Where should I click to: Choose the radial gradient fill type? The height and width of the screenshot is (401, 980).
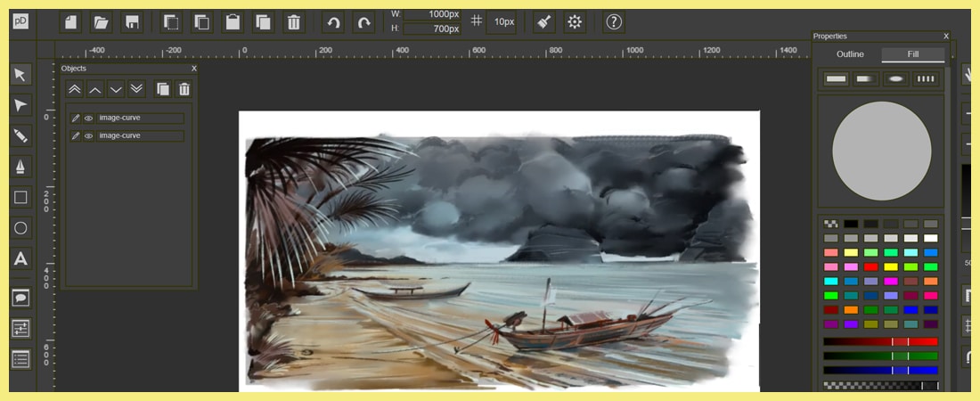895,78
